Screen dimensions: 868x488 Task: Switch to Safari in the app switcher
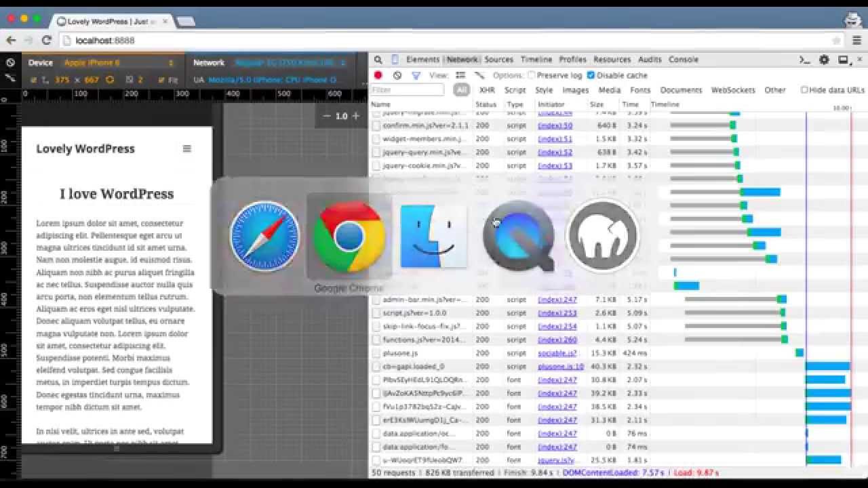pos(264,236)
